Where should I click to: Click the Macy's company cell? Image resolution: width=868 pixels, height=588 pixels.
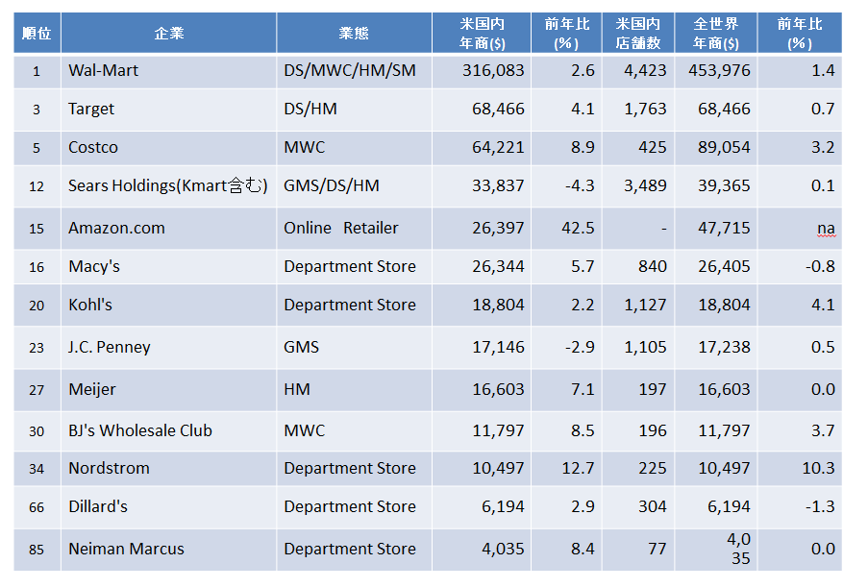[169, 267]
